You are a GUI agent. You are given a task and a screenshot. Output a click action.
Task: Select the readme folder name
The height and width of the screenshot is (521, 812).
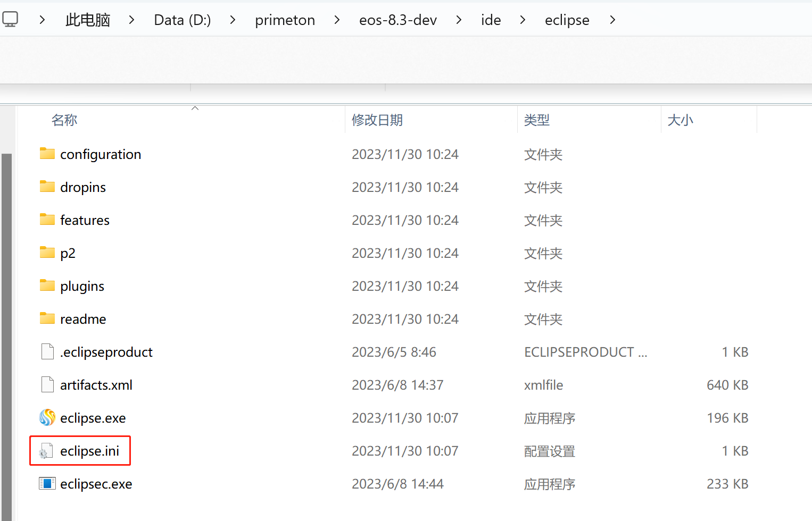coord(83,319)
